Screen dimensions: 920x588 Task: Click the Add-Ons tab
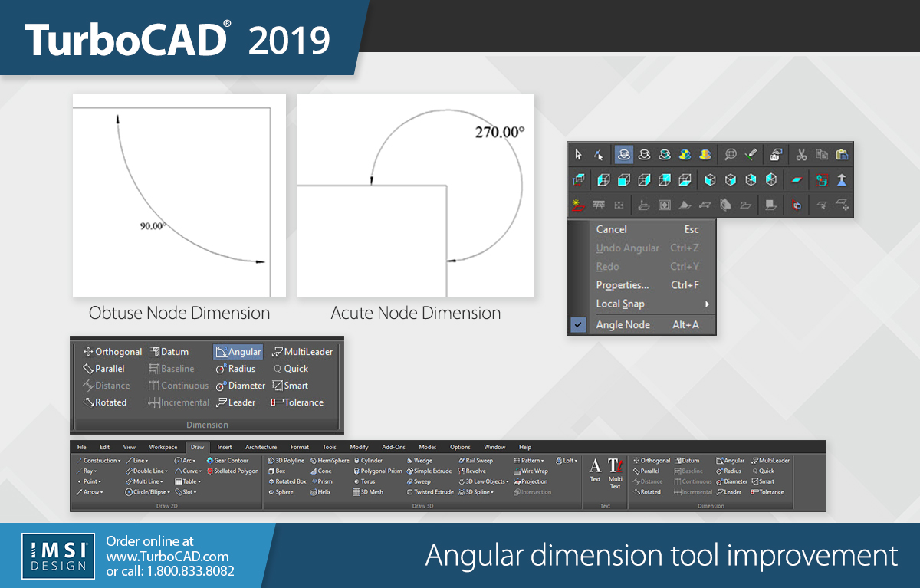[x=393, y=447]
